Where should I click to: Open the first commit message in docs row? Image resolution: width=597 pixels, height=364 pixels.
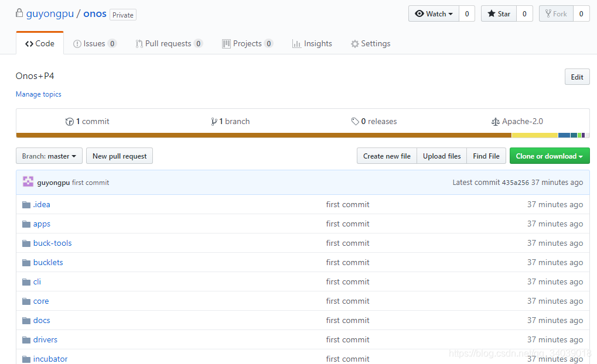347,320
